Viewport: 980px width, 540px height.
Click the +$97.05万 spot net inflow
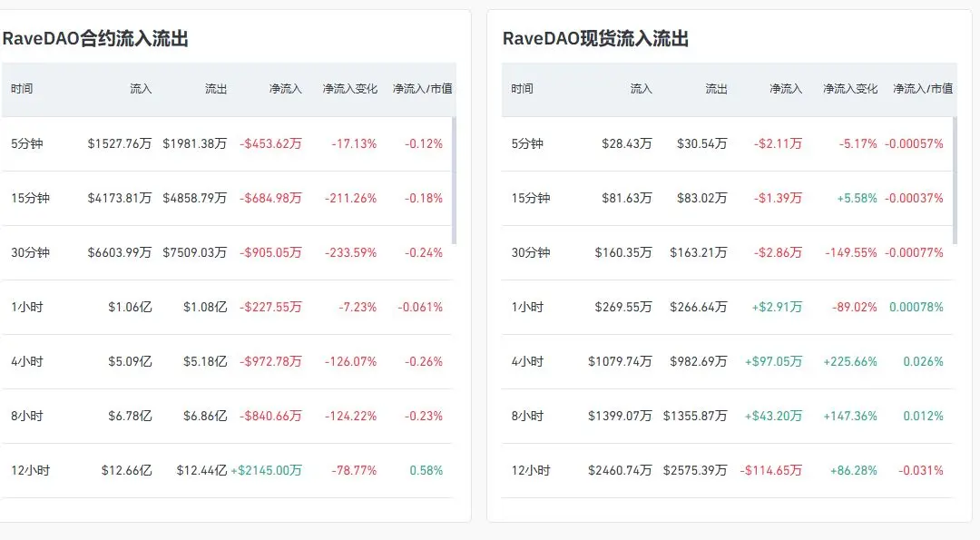[773, 361]
